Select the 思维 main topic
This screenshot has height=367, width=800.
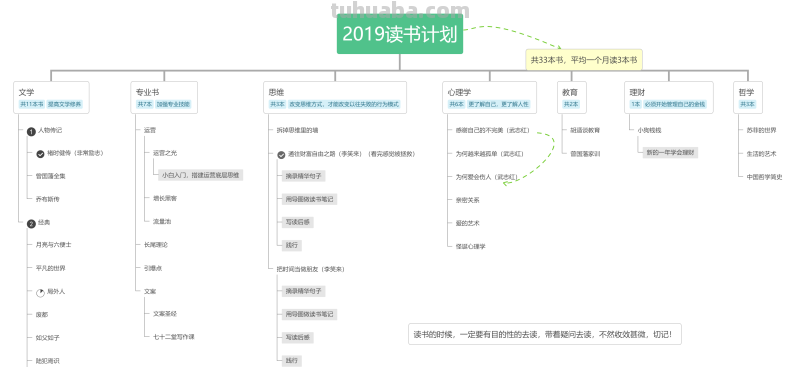click(x=335, y=97)
